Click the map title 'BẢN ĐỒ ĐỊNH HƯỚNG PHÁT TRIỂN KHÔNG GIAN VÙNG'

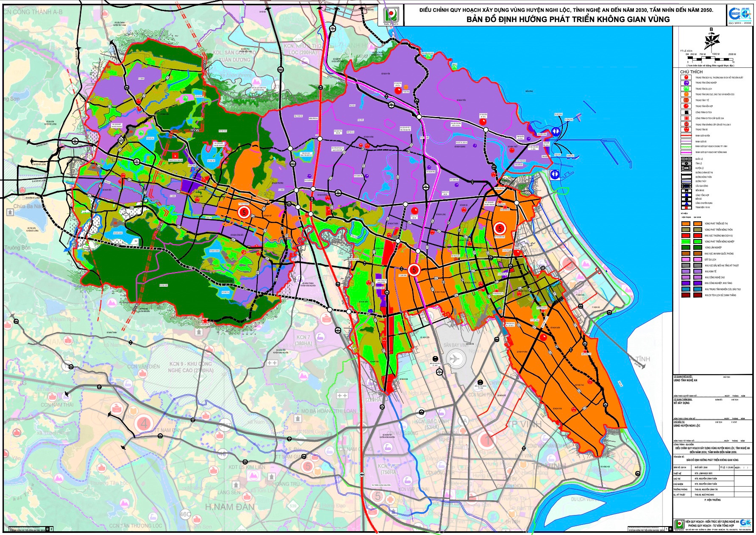pos(568,19)
